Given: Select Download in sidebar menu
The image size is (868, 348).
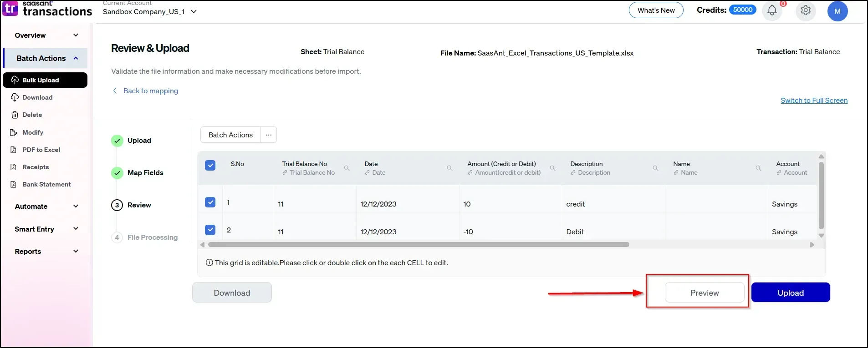Looking at the screenshot, I should click(37, 97).
